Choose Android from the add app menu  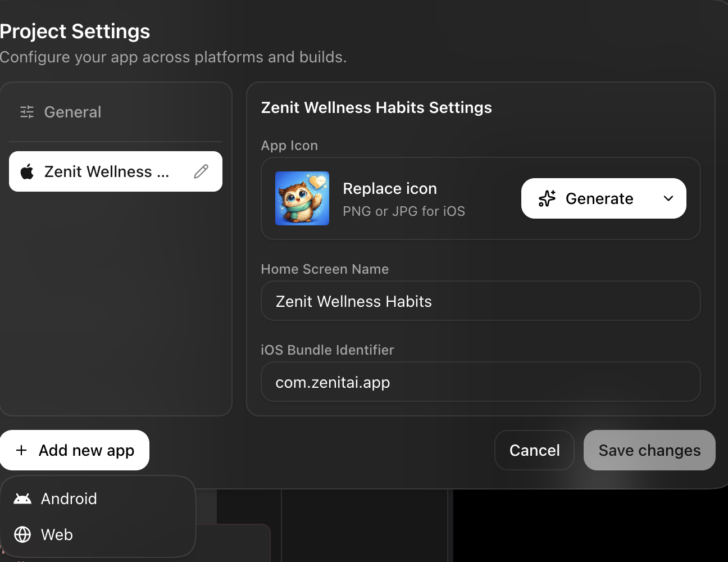point(98,498)
